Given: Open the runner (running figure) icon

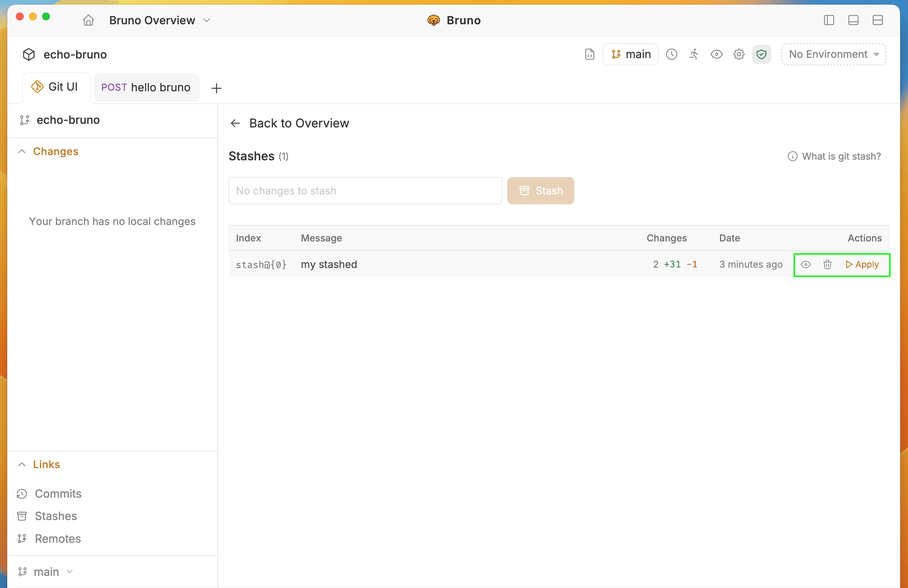Looking at the screenshot, I should click(694, 55).
